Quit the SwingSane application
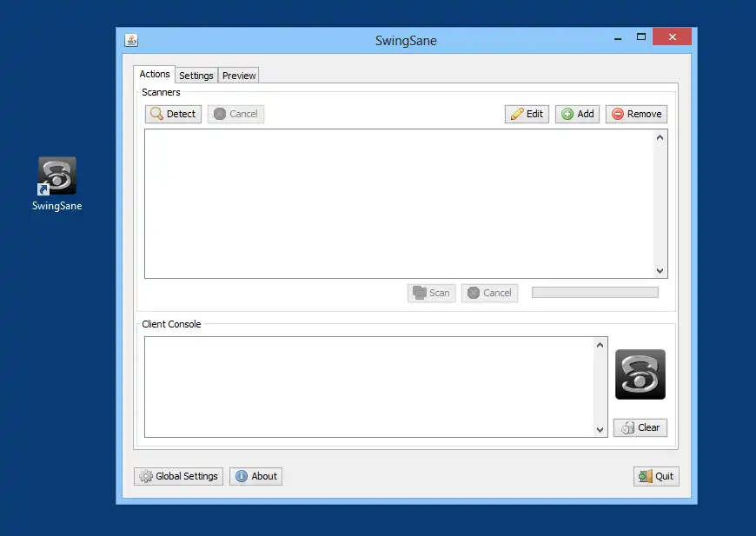 pyautogui.click(x=656, y=476)
